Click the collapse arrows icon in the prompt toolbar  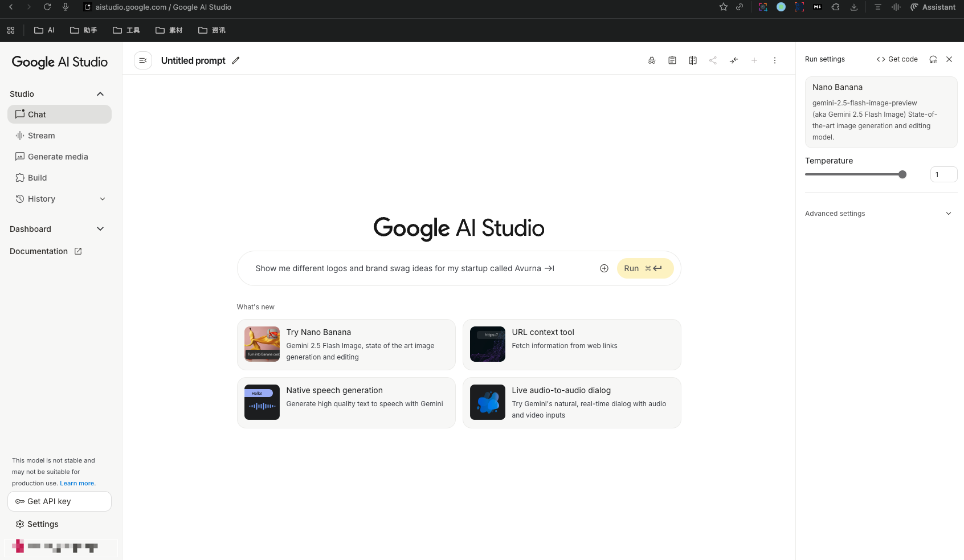tap(734, 60)
